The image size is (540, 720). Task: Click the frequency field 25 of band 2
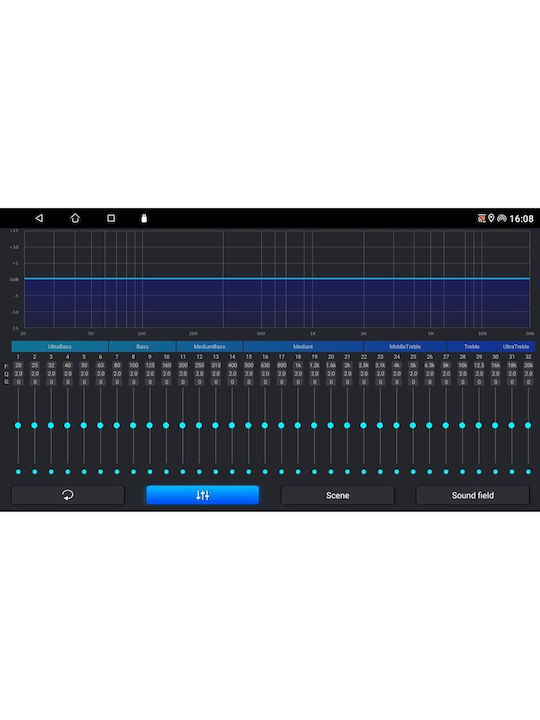click(35, 366)
